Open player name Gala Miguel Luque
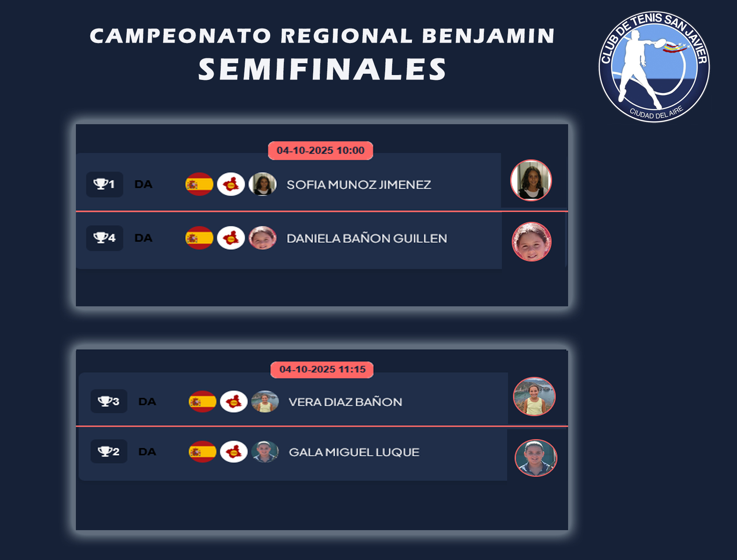Image resolution: width=737 pixels, height=560 pixels. pos(354,452)
